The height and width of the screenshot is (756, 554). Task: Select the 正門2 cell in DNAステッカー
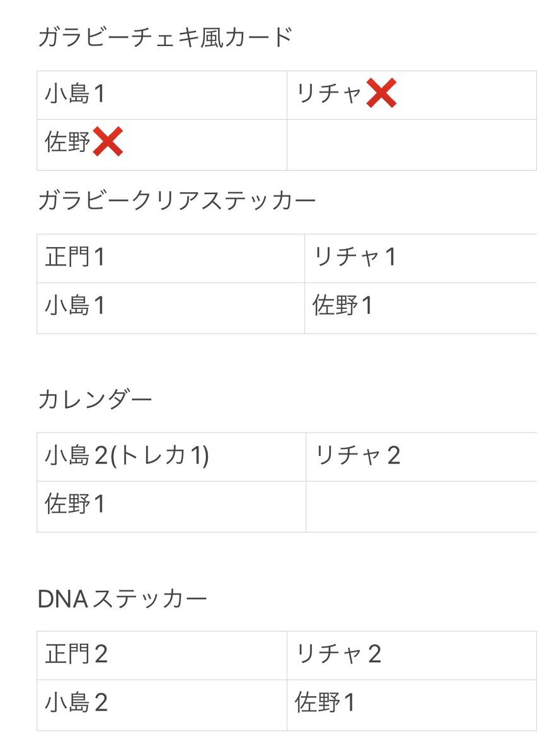click(x=162, y=656)
